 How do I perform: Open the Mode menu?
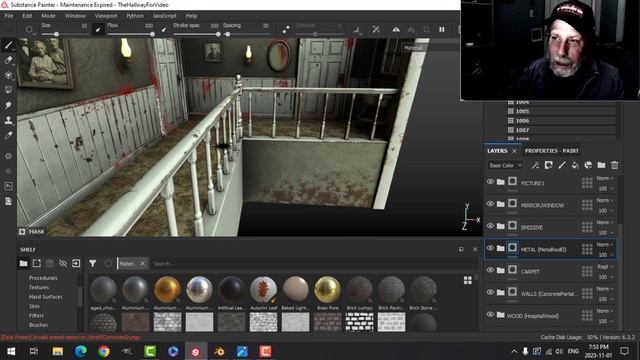pos(48,16)
